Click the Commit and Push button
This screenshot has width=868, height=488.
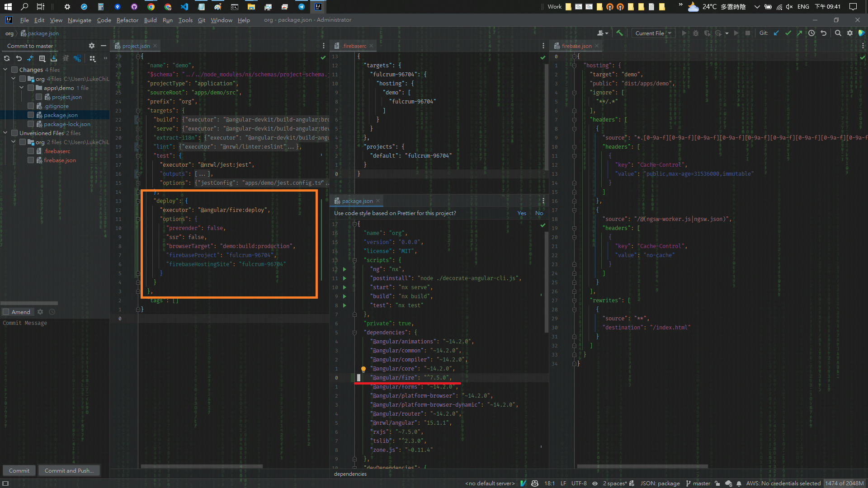pyautogui.click(x=69, y=470)
